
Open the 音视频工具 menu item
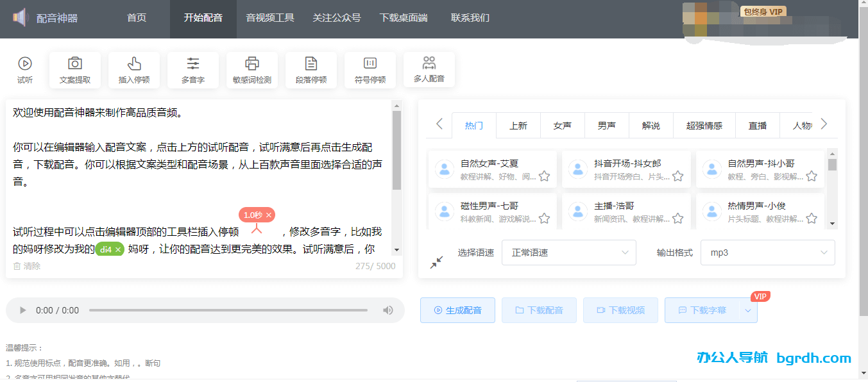click(270, 18)
